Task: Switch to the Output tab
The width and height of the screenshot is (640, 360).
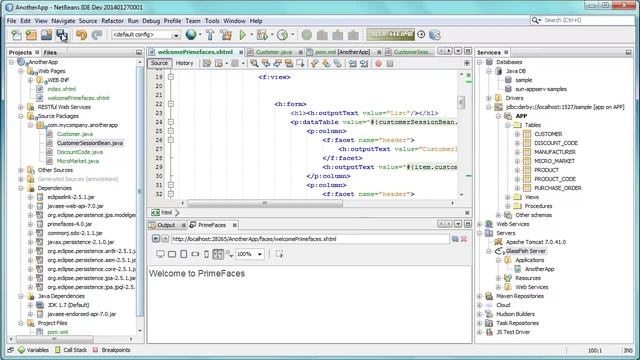Action: [x=166, y=225]
